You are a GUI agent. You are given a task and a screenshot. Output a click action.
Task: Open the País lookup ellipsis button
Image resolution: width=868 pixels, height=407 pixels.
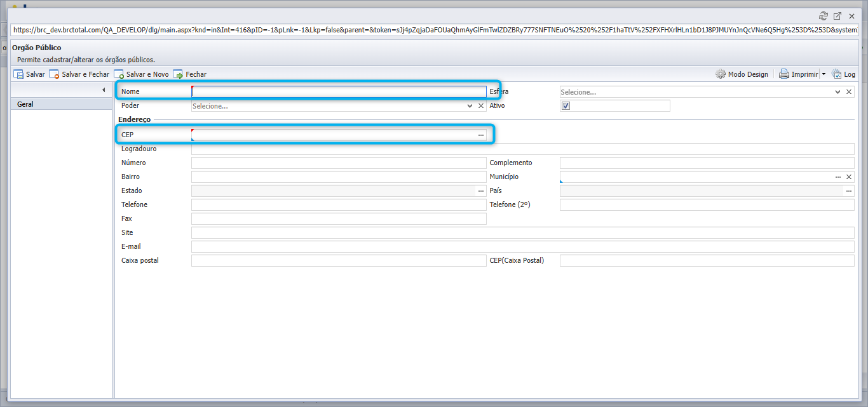point(848,190)
